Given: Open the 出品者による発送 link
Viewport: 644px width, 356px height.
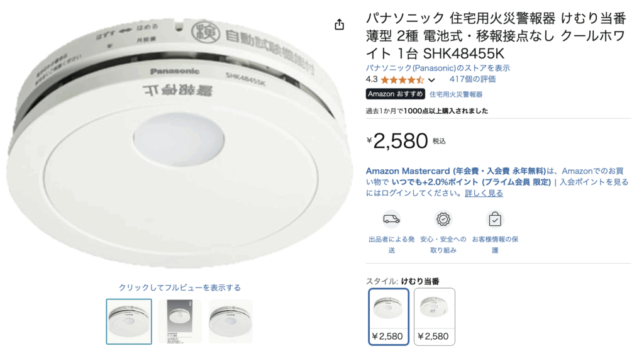Looking at the screenshot, I should pyautogui.click(x=391, y=245).
